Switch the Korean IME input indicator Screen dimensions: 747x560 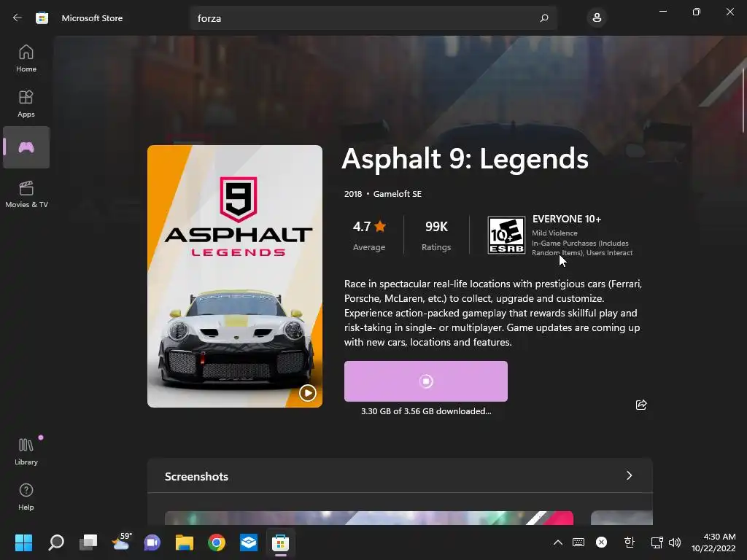tap(630, 542)
